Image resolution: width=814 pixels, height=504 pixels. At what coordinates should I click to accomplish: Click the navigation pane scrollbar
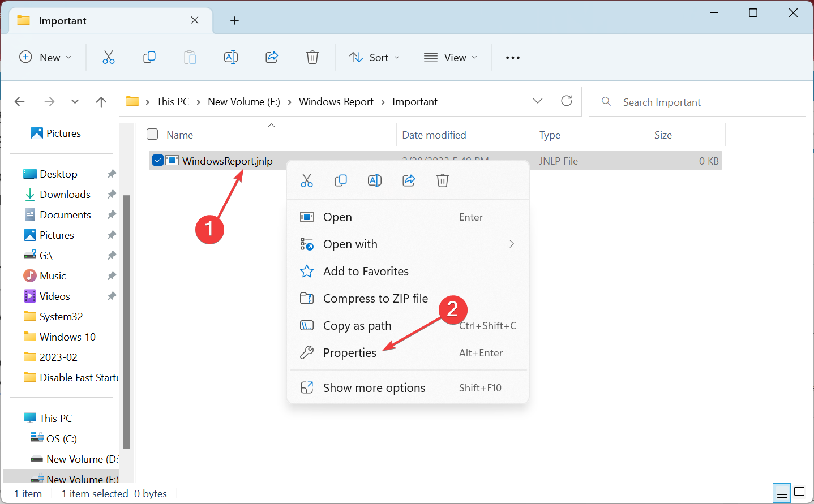click(x=127, y=321)
